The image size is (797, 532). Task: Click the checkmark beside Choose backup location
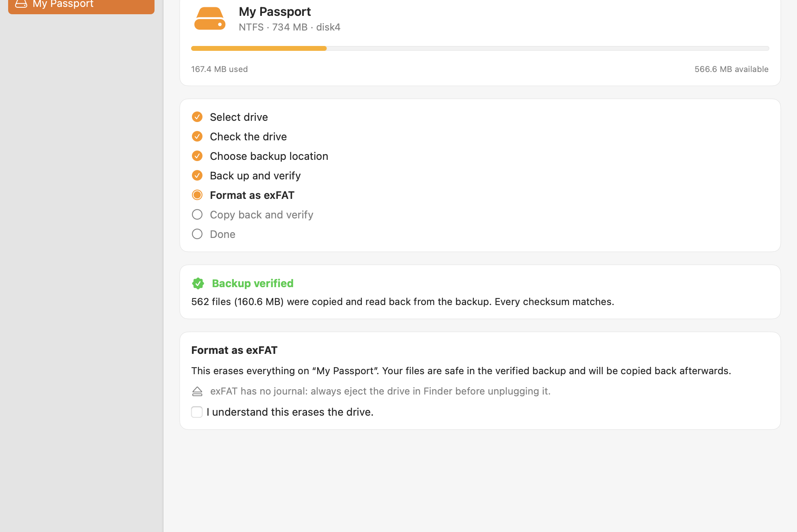(197, 156)
